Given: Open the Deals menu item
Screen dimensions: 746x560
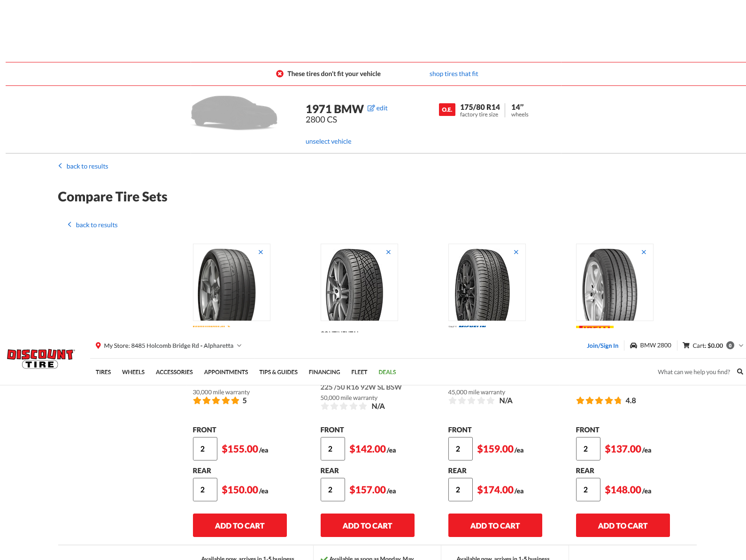Looking at the screenshot, I should coord(387,372).
